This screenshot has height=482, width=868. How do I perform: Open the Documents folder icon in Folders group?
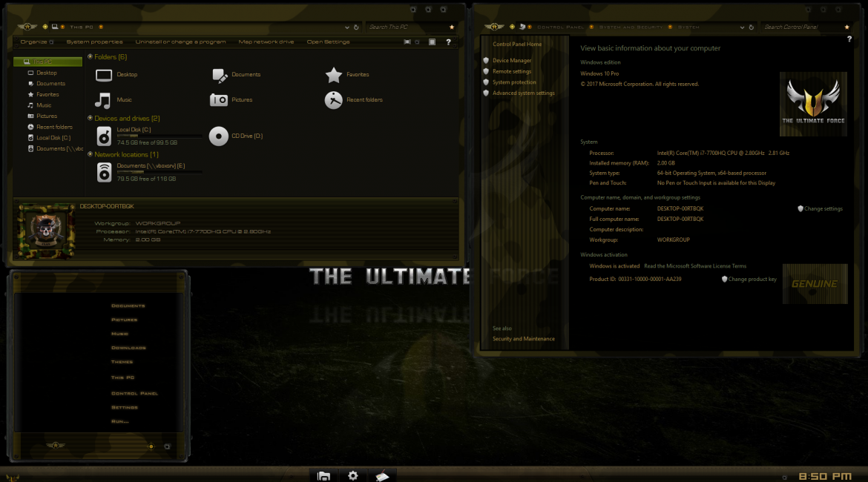pyautogui.click(x=219, y=75)
